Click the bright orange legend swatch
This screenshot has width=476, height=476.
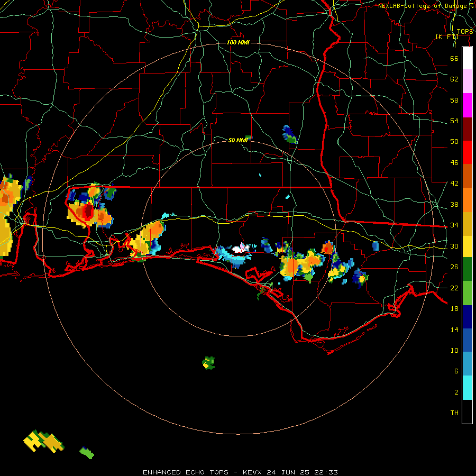(467, 200)
